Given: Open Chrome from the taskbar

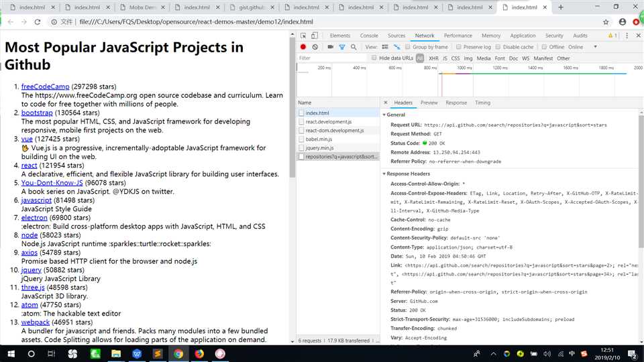Looking at the screenshot, I should (x=178, y=353).
